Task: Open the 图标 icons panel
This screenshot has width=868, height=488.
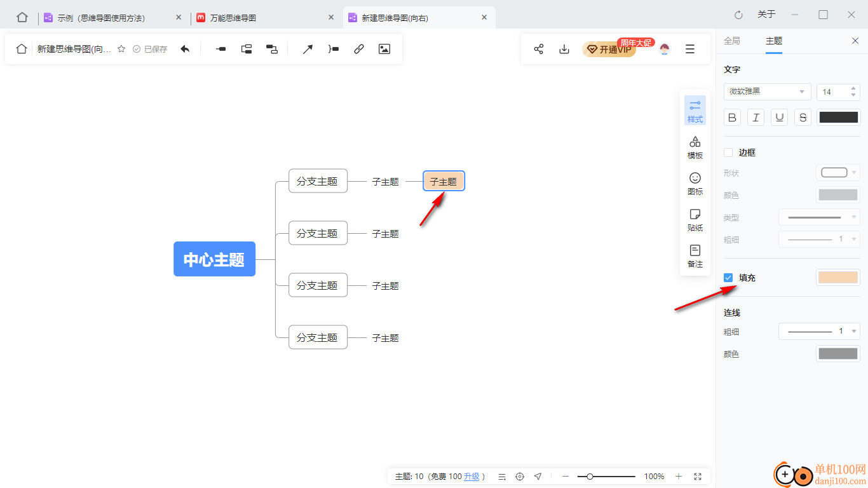Action: tap(695, 184)
